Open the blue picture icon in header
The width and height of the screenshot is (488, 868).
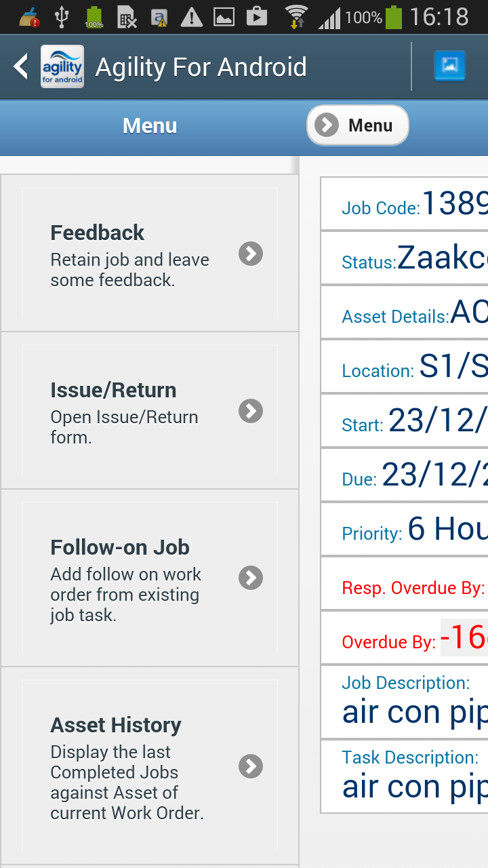(x=449, y=66)
